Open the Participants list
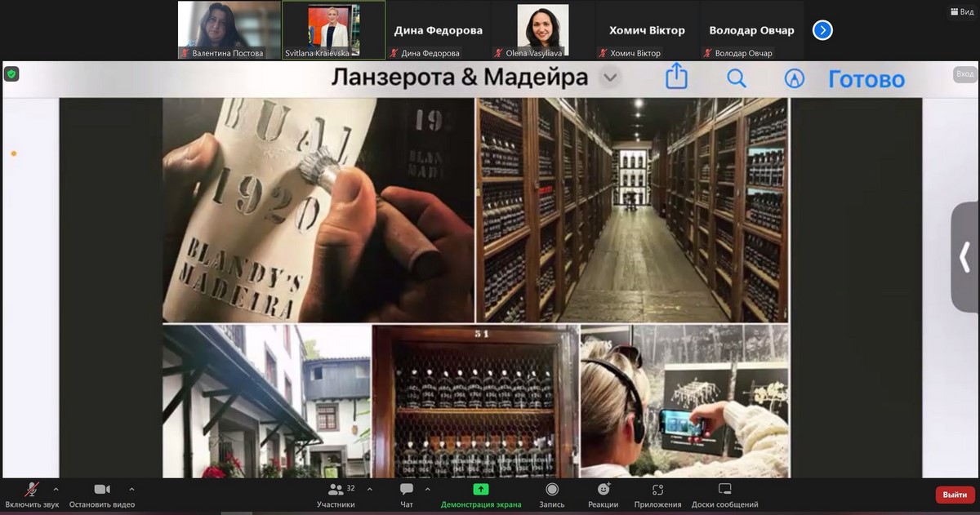Viewport: 980px width, 515px height. [336, 495]
